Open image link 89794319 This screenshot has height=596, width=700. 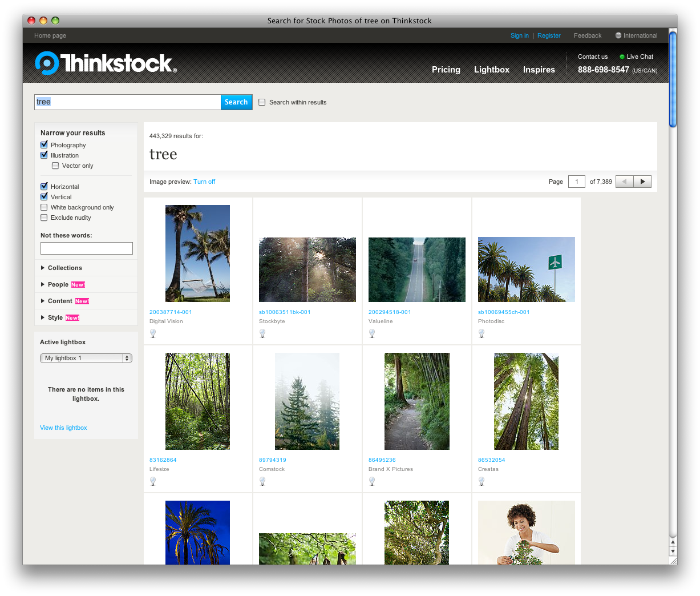273,460
